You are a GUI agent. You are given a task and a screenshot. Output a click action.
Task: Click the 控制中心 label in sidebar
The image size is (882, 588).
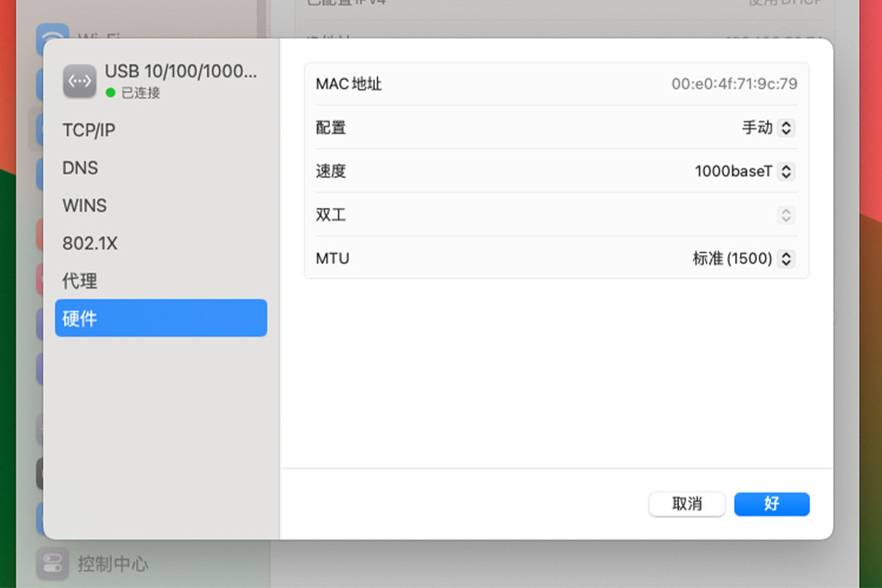point(113,564)
